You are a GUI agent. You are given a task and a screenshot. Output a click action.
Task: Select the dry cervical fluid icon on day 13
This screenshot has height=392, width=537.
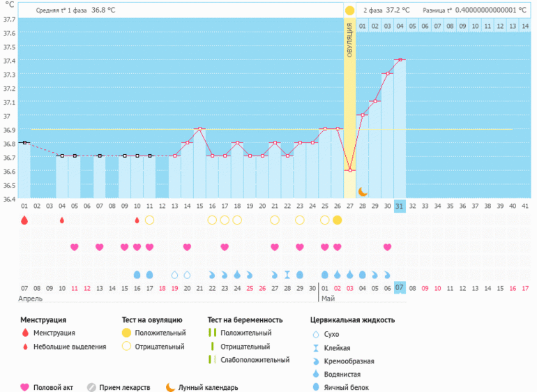point(174,274)
